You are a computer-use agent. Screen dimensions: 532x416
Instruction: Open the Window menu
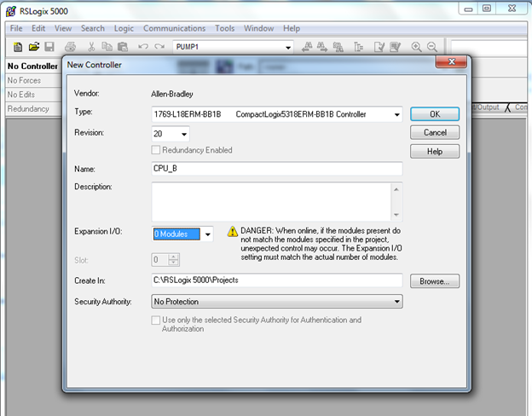(x=259, y=28)
